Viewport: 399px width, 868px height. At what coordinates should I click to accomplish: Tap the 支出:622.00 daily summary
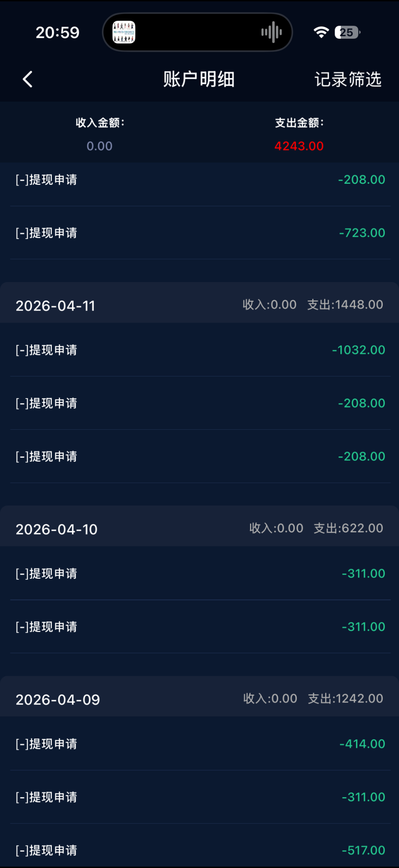348,528
